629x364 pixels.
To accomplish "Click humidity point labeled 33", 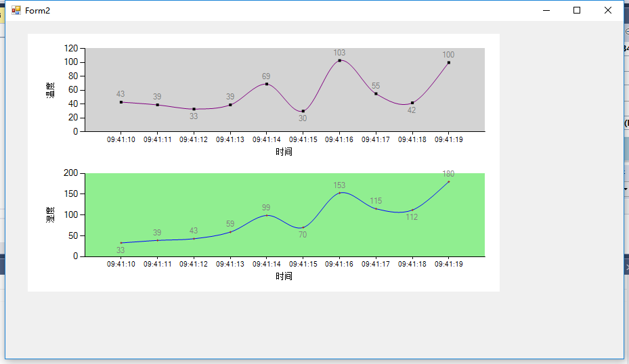I will 121,243.
